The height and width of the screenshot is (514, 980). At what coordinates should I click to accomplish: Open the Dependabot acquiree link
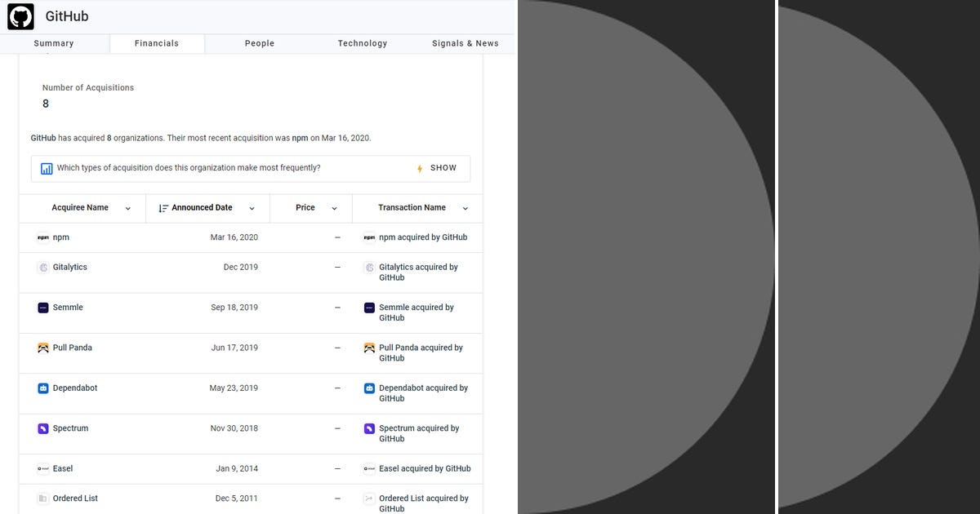click(x=75, y=388)
